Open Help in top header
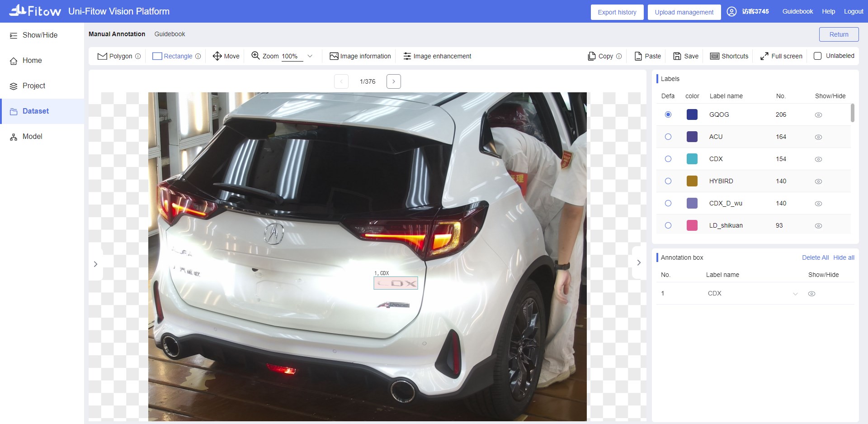Viewport: 868px width, 424px height. point(828,11)
